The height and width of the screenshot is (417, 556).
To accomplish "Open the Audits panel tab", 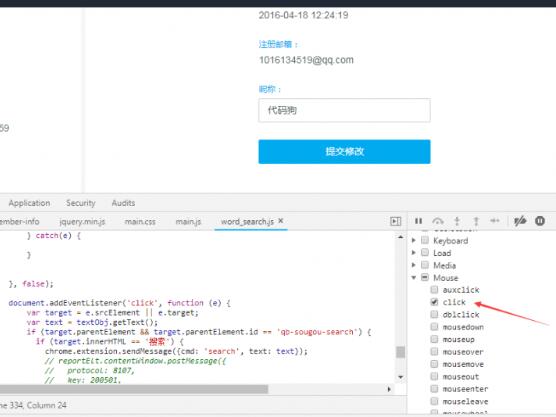I will pos(123,203).
